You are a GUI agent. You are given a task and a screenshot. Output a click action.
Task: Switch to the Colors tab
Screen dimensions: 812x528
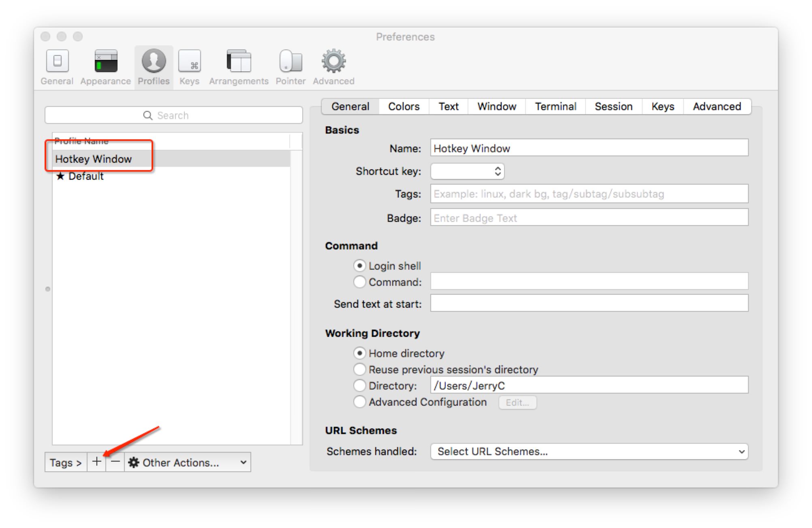tap(404, 106)
